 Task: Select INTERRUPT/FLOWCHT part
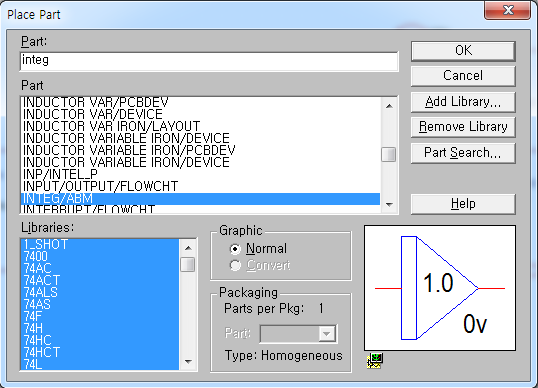200,209
